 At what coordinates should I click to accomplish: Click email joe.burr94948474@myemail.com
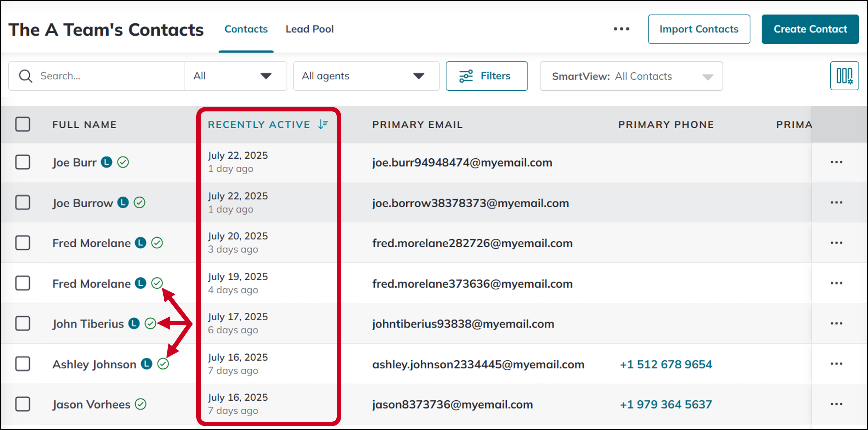pyautogui.click(x=462, y=163)
